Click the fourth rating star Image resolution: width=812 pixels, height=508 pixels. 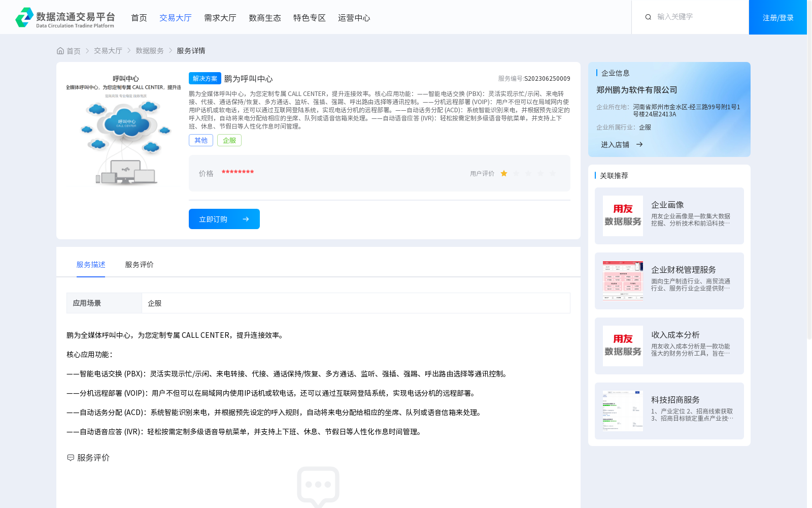(x=540, y=174)
